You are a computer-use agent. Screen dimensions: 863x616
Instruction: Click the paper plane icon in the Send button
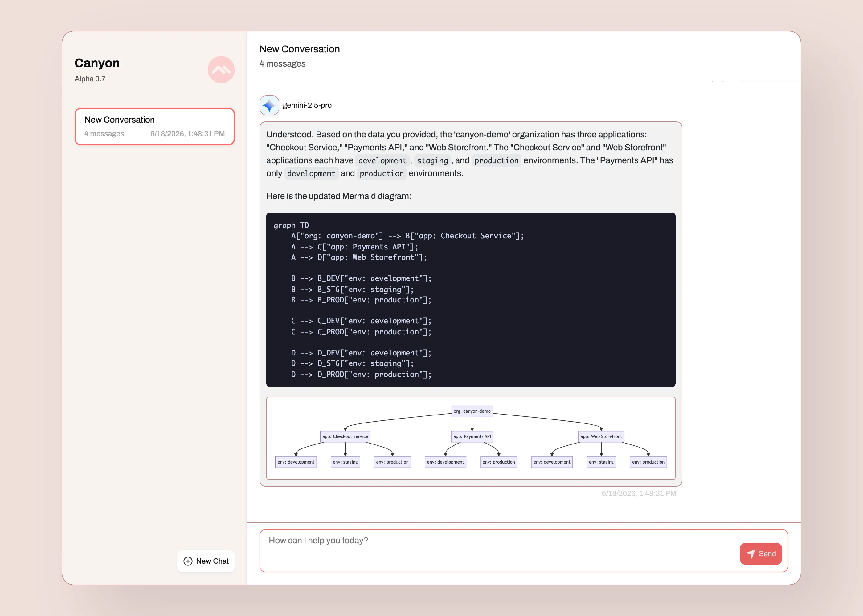(750, 554)
